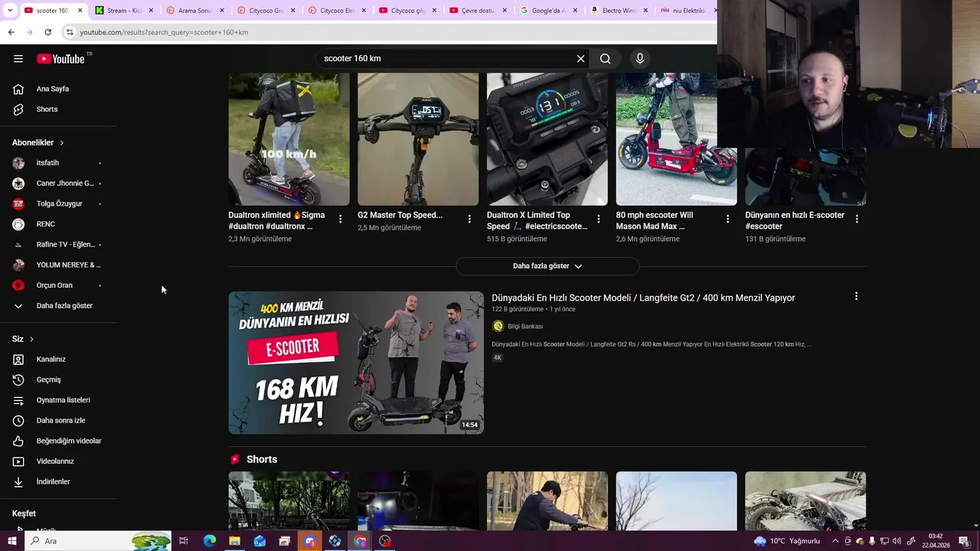Switch to Stream - Kick tab
Image resolution: width=980 pixels, height=551 pixels.
pos(125,11)
